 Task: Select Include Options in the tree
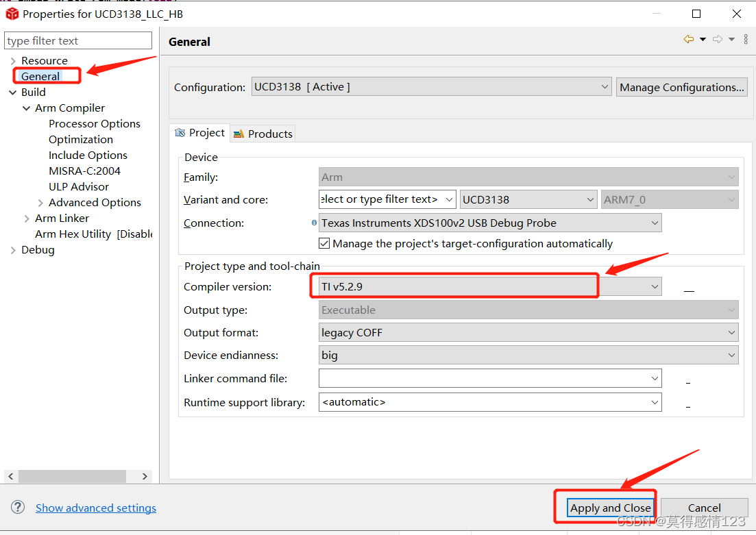(88, 155)
